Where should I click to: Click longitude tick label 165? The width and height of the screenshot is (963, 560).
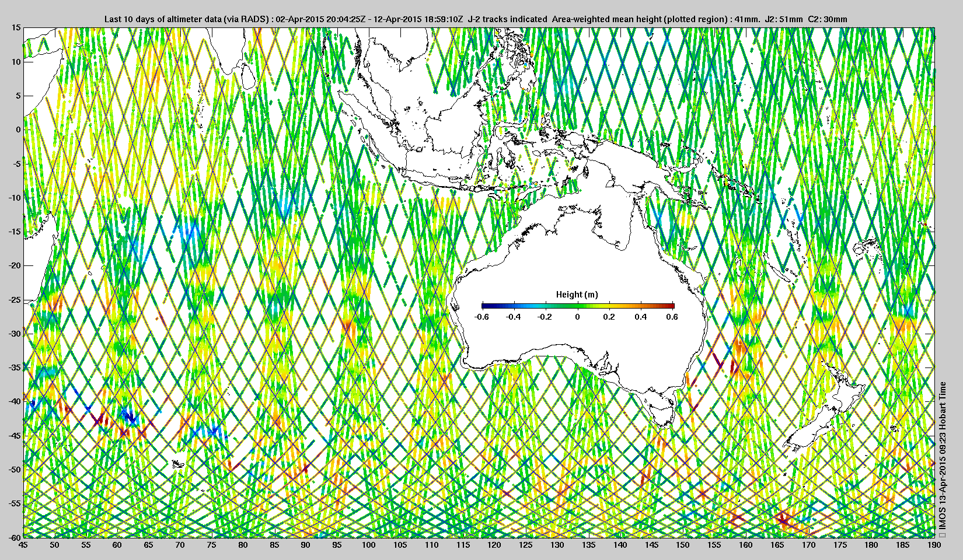[x=777, y=545]
